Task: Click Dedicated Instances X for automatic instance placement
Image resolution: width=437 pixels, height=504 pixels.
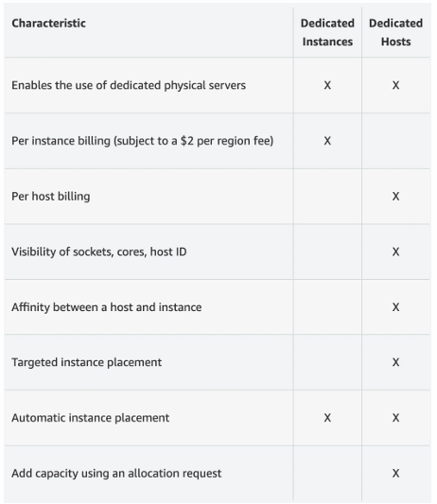Action: [x=327, y=418]
